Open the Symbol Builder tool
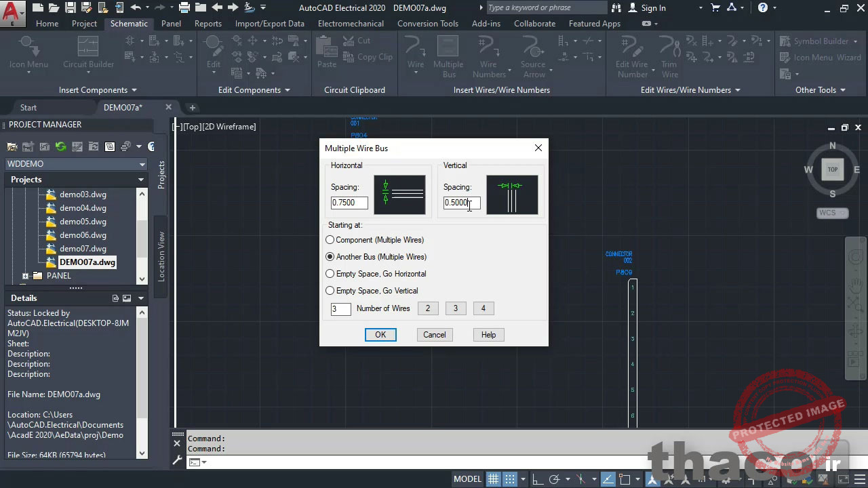868x488 pixels. click(x=819, y=41)
